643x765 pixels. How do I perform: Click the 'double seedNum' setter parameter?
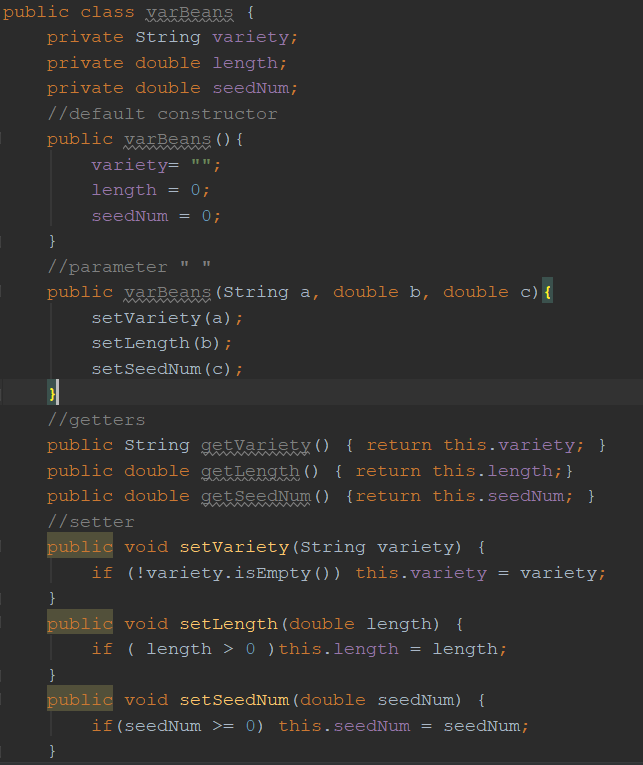(377, 700)
